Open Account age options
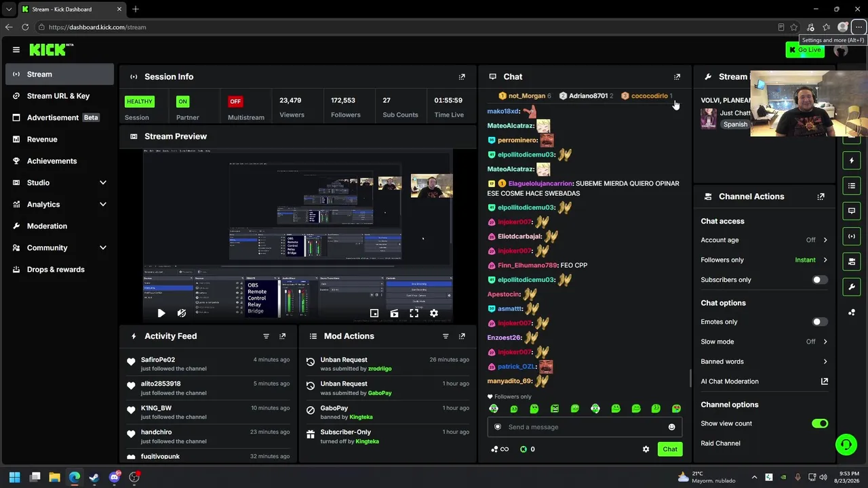 764,240
